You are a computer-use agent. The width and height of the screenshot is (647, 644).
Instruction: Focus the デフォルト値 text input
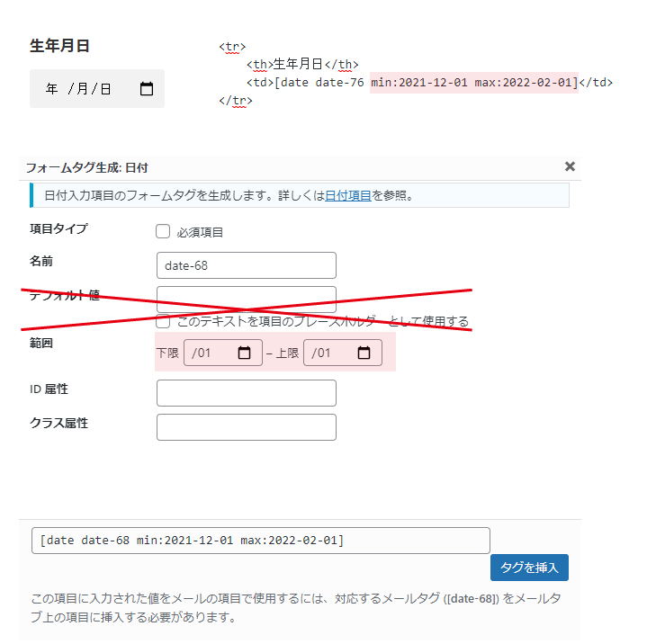coord(246,299)
